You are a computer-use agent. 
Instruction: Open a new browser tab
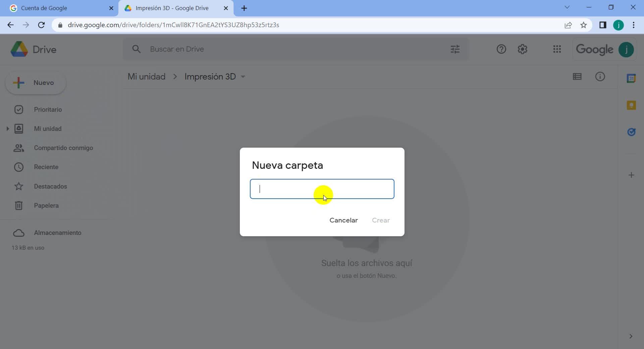click(244, 8)
